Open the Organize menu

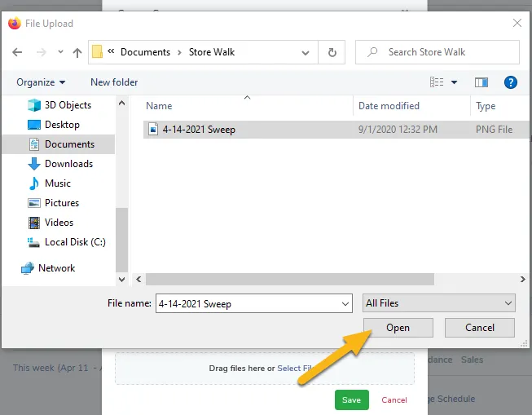click(x=41, y=82)
